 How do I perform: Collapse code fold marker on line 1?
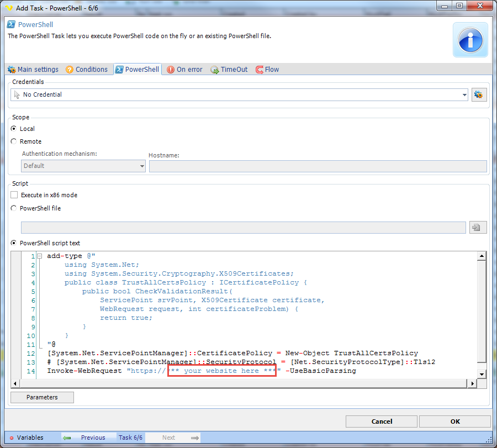tap(40, 256)
